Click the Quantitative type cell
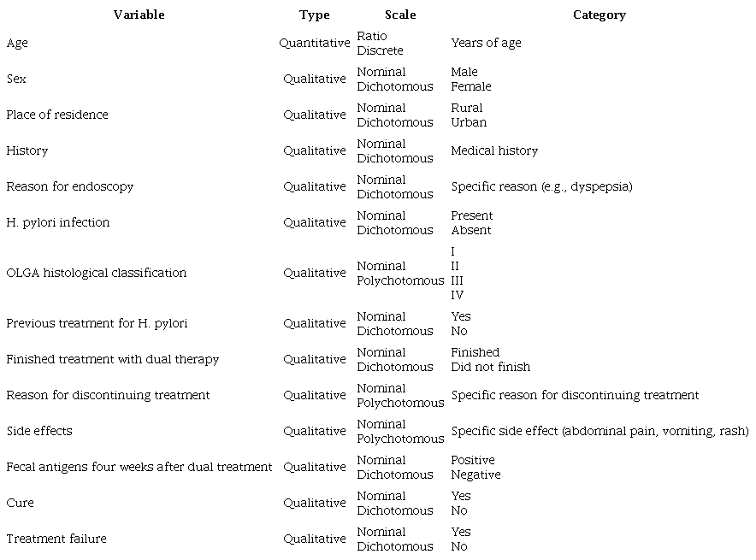The height and width of the screenshot is (560, 756). point(315,43)
